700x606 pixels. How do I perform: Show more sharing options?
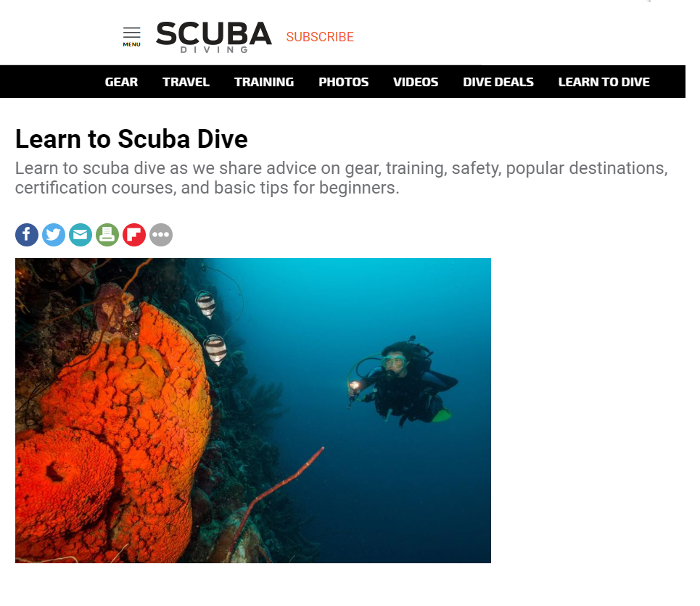161,235
